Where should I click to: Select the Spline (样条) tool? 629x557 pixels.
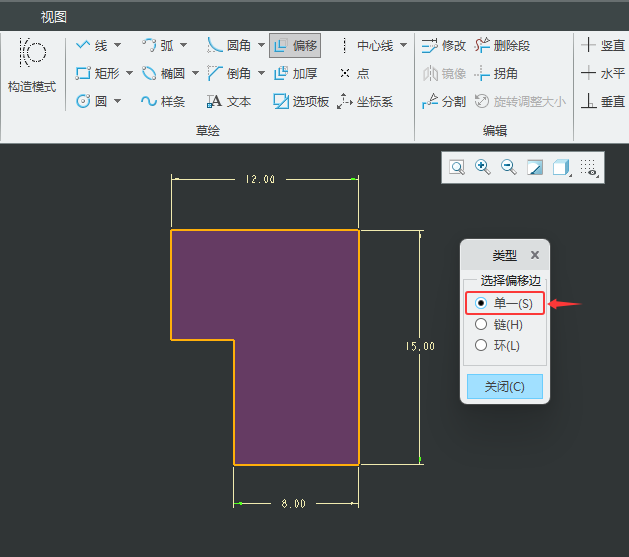(163, 101)
